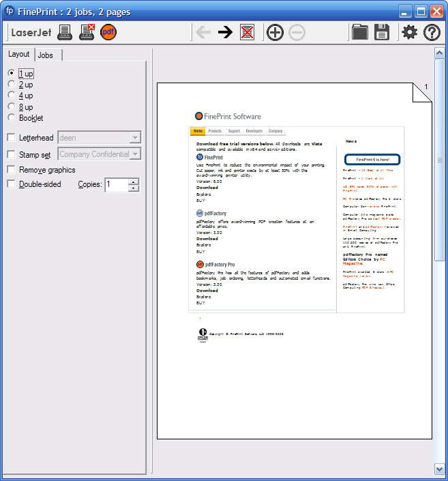Viewport: 448px width, 481px height.
Task: Click the orange pdf export icon
Action: coord(108,32)
